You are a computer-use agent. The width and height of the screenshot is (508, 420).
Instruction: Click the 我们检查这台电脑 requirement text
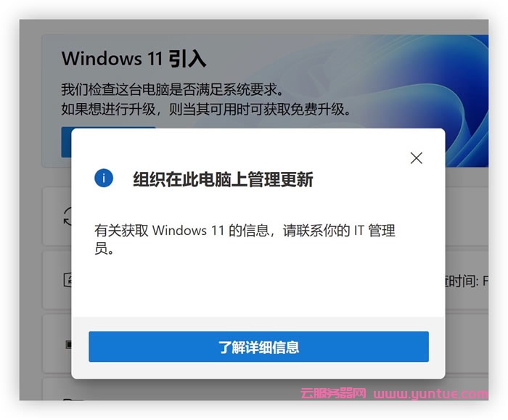(x=172, y=89)
